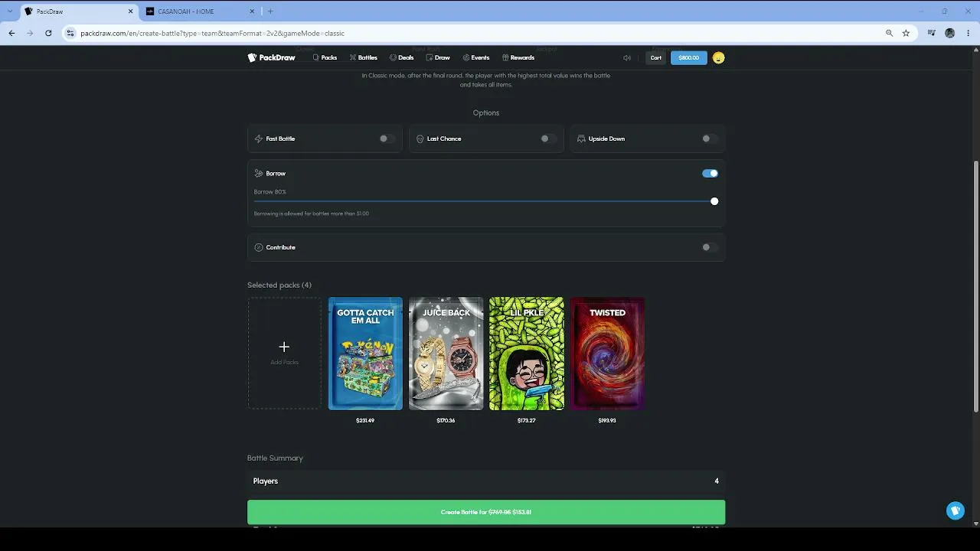Click the browser forward arrow
The width and height of the screenshot is (980, 551).
click(x=30, y=33)
